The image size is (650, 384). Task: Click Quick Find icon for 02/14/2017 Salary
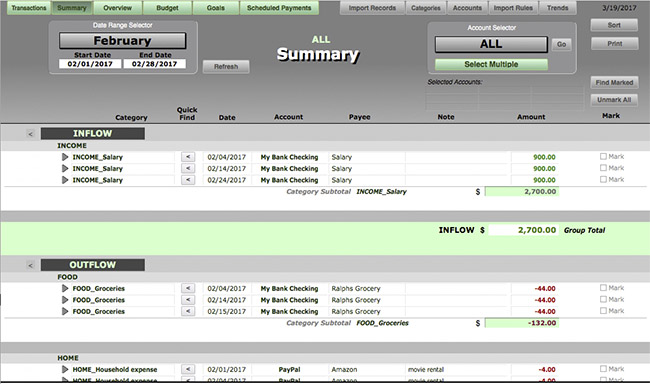[x=188, y=168]
